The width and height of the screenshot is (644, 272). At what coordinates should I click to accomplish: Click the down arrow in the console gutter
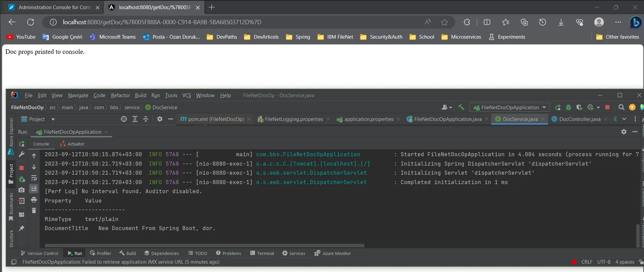(34, 167)
